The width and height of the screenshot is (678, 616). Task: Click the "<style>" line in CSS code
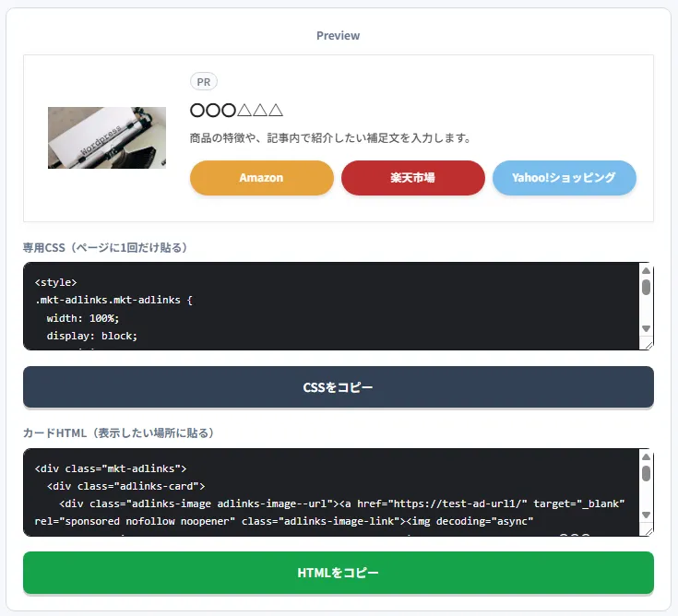coord(55,282)
